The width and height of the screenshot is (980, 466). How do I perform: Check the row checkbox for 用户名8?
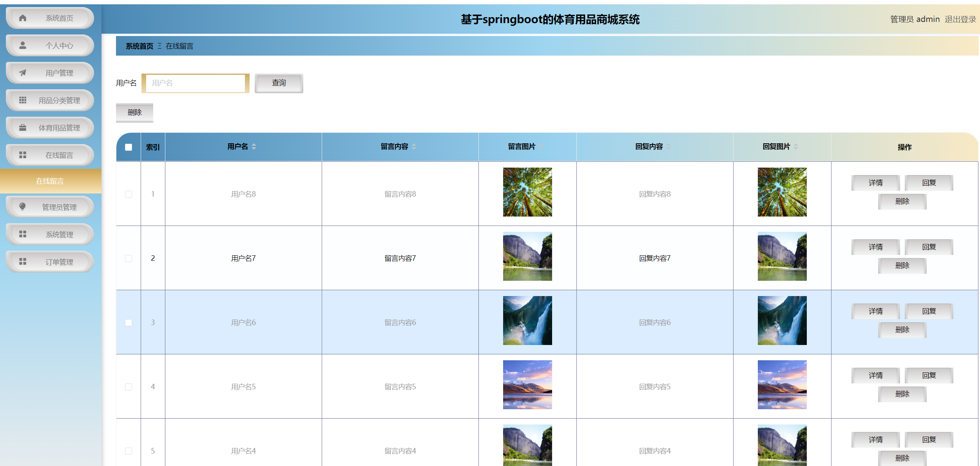tap(128, 193)
